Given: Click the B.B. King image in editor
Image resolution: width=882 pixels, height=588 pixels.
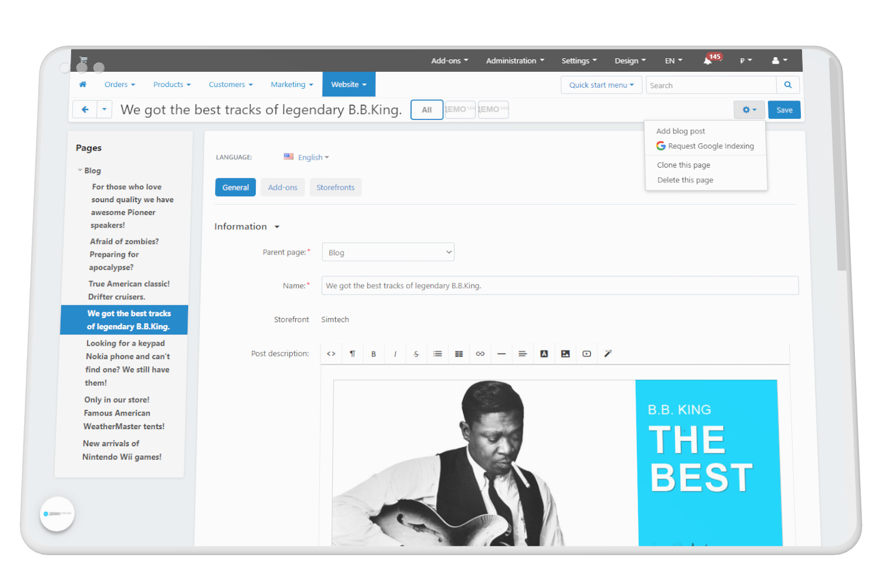Looking at the screenshot, I should [557, 463].
